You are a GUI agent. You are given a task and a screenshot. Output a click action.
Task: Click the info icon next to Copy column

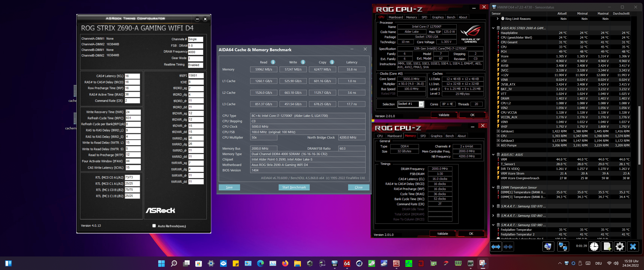click(332, 62)
